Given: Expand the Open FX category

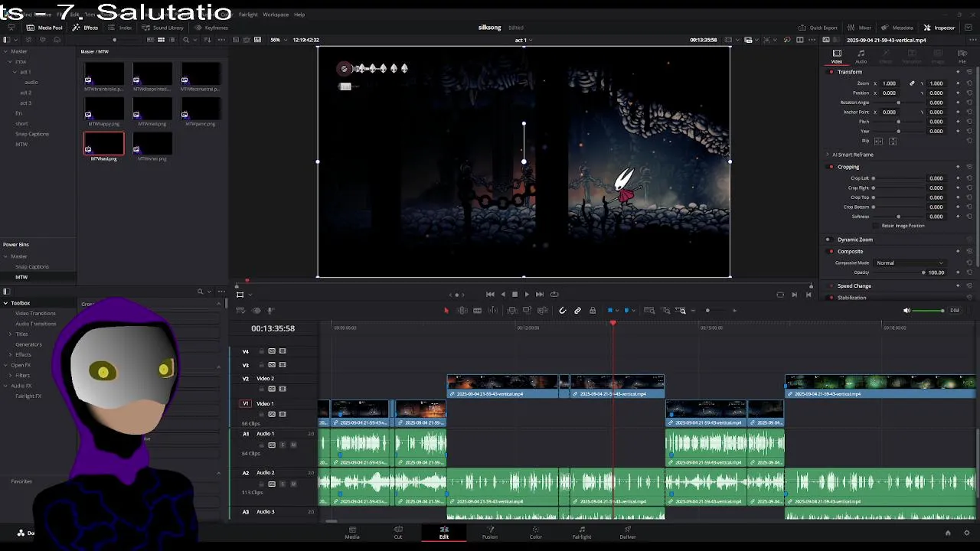Looking at the screenshot, I should point(5,365).
